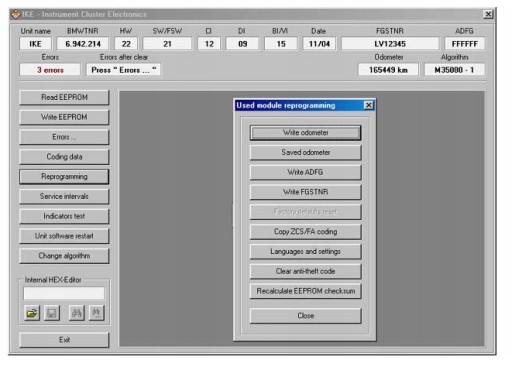Close the Used module reprogramming dialog via X

tap(369, 105)
